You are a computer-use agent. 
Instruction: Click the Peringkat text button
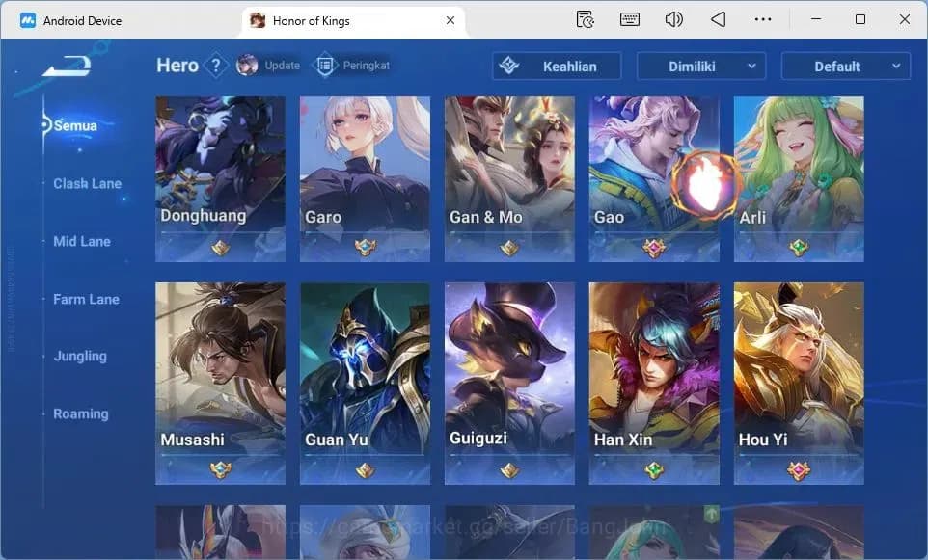pyautogui.click(x=367, y=65)
